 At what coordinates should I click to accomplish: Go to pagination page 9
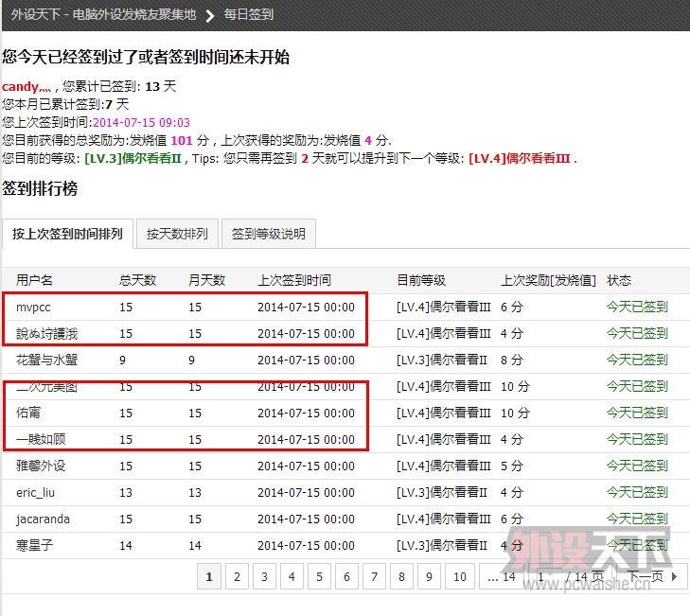coord(429,576)
